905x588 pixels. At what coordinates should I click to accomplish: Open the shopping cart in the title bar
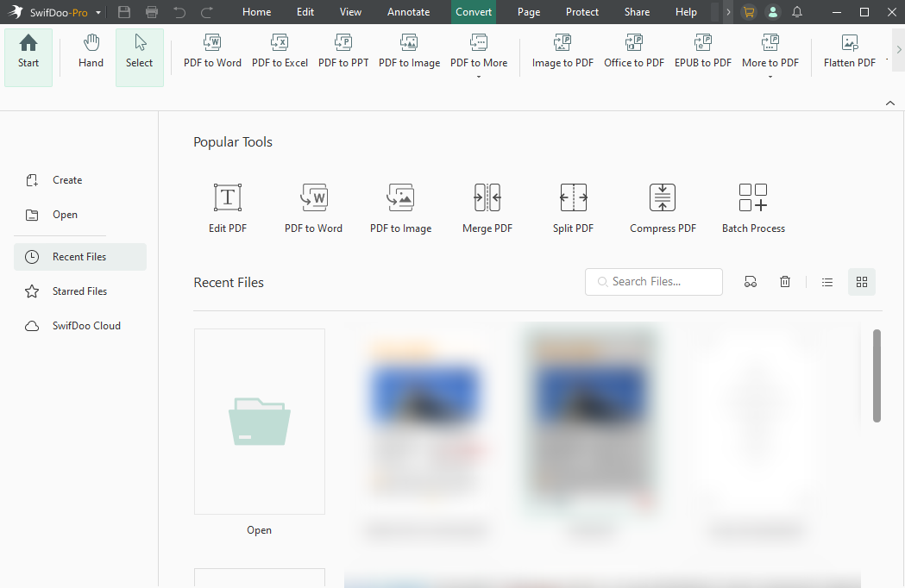(748, 12)
